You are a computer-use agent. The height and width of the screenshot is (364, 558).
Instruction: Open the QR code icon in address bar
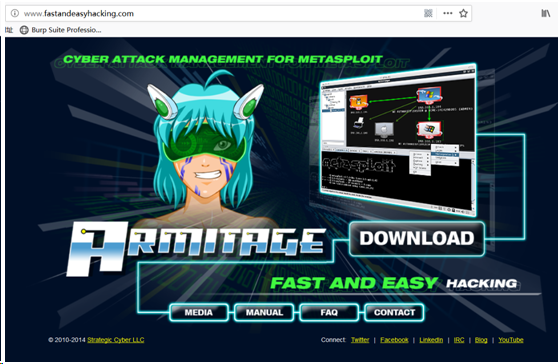coord(428,14)
